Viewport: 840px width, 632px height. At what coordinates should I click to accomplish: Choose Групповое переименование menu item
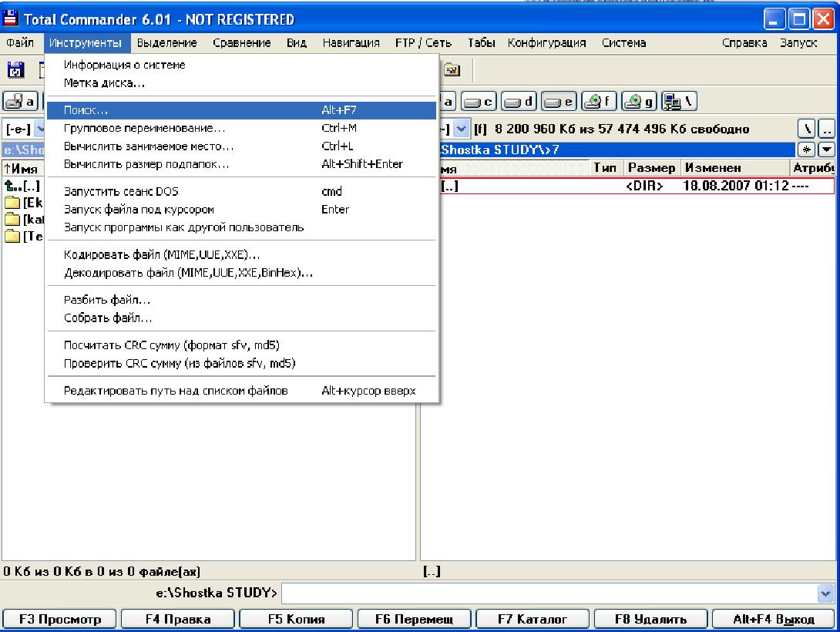click(x=242, y=128)
